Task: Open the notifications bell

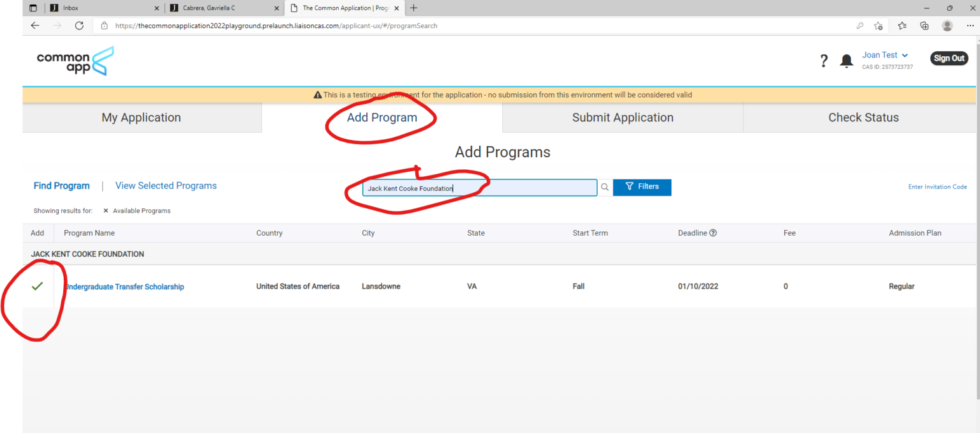Action: pyautogui.click(x=846, y=61)
